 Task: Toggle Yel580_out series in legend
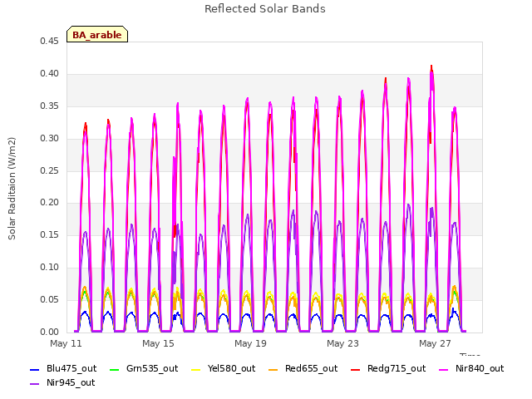pos(224,369)
